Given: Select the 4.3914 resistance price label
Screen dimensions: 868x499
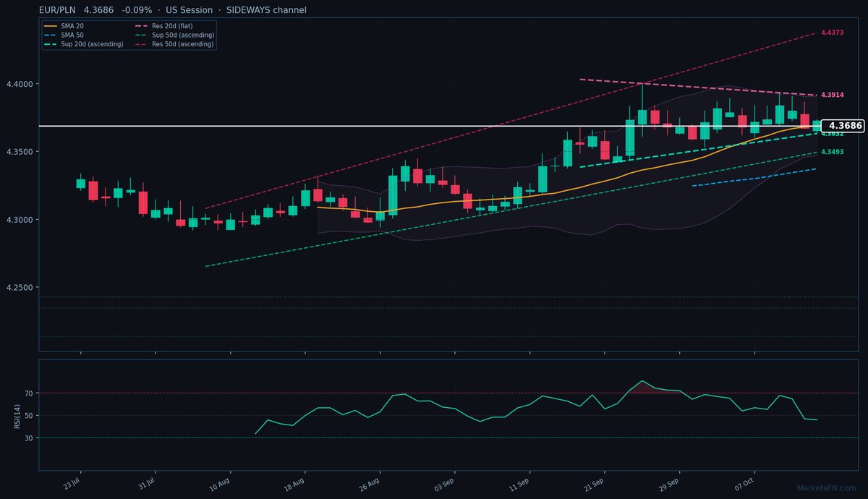Looking at the screenshot, I should coord(833,95).
